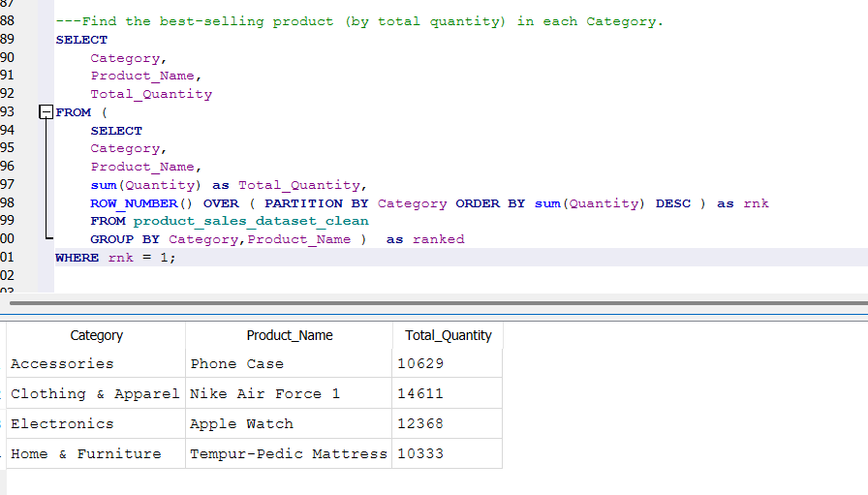Select the Nike Air Force 1 cell
Image resolution: width=868 pixels, height=495 pixels.
pos(289,393)
